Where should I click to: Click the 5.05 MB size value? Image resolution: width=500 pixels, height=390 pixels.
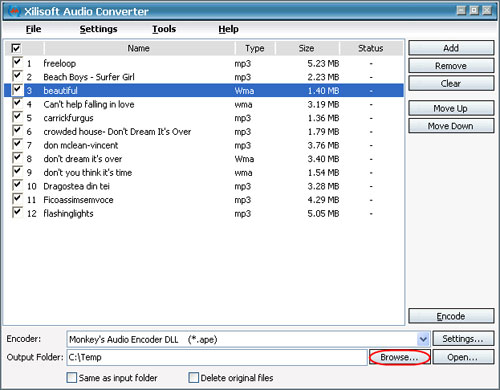point(323,214)
